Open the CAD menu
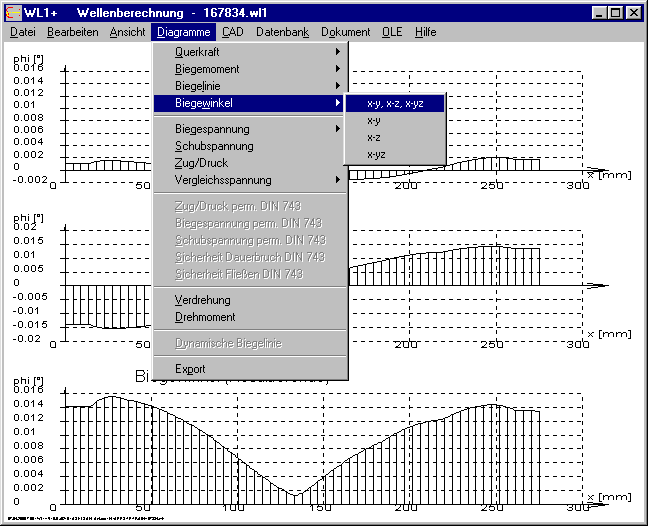Screen dimensions: 648x526 [232, 32]
